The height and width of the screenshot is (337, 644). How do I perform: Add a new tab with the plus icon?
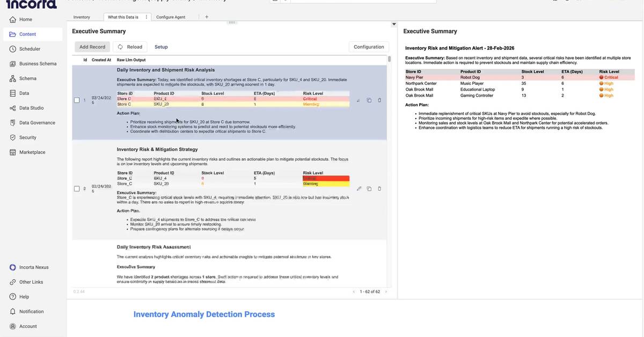pos(207,17)
